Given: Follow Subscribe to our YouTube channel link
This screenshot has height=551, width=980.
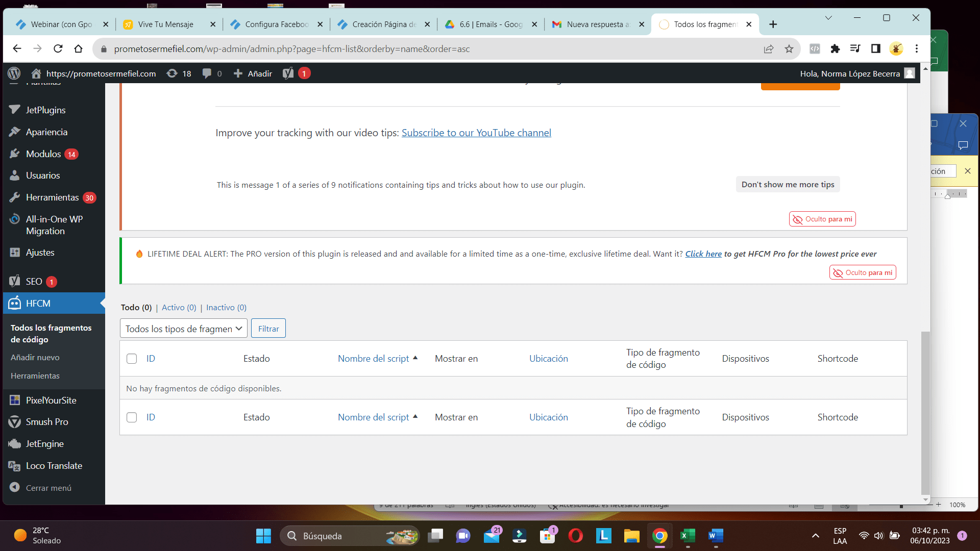Looking at the screenshot, I should [476, 133].
